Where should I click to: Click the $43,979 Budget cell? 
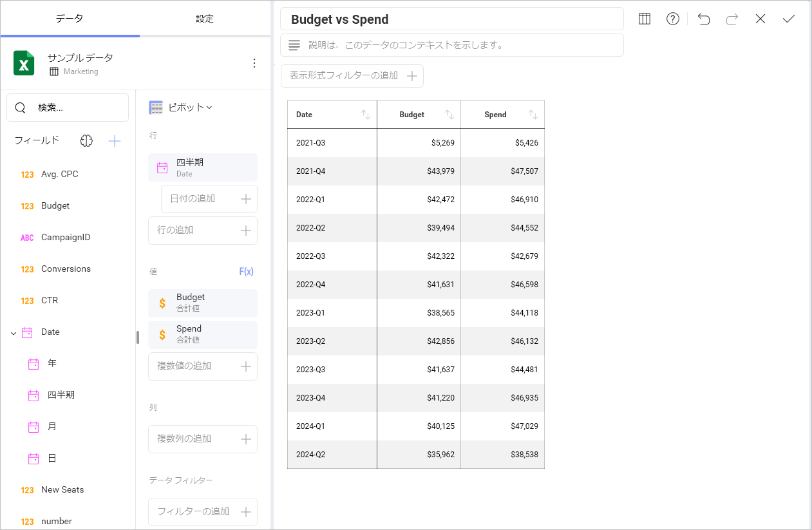pos(419,171)
